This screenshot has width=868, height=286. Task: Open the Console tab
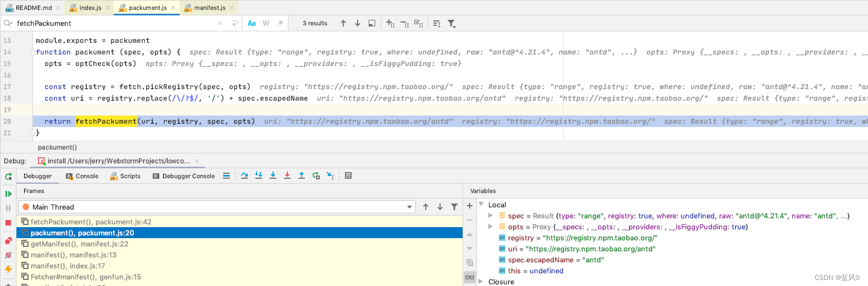[82, 176]
